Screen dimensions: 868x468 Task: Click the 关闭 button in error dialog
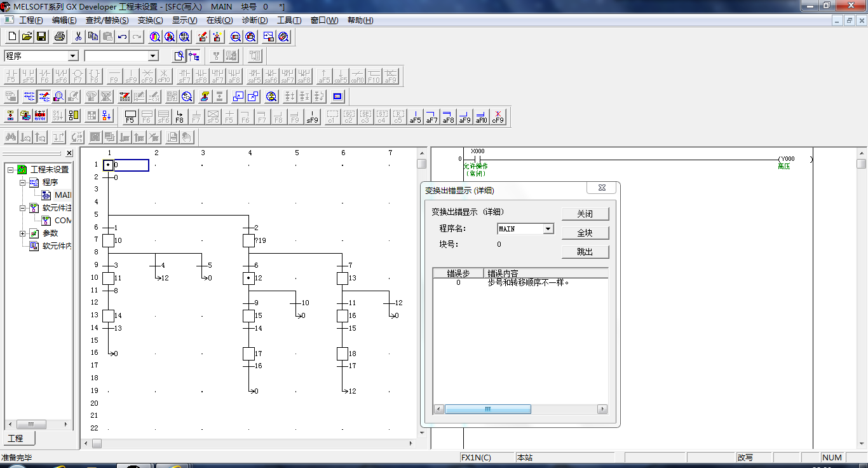point(585,214)
